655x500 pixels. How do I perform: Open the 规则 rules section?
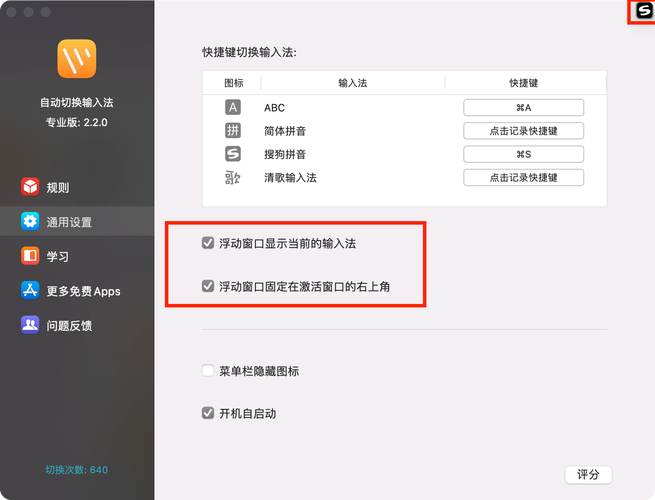click(77, 187)
